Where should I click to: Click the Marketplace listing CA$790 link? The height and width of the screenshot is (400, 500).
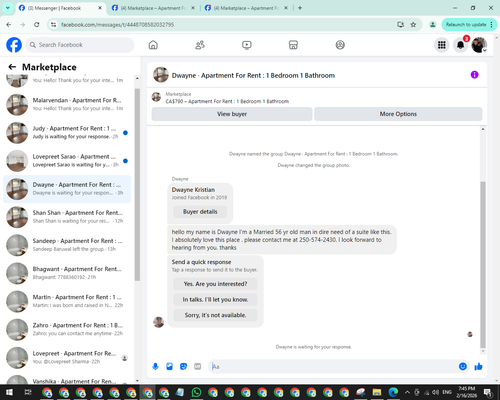coord(227,101)
